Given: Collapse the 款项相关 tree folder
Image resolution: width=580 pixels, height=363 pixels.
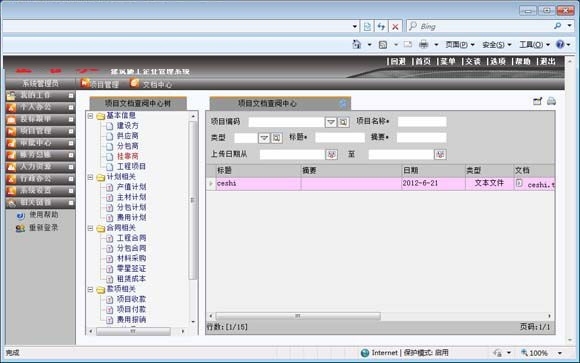Looking at the screenshot, I should [x=90, y=289].
